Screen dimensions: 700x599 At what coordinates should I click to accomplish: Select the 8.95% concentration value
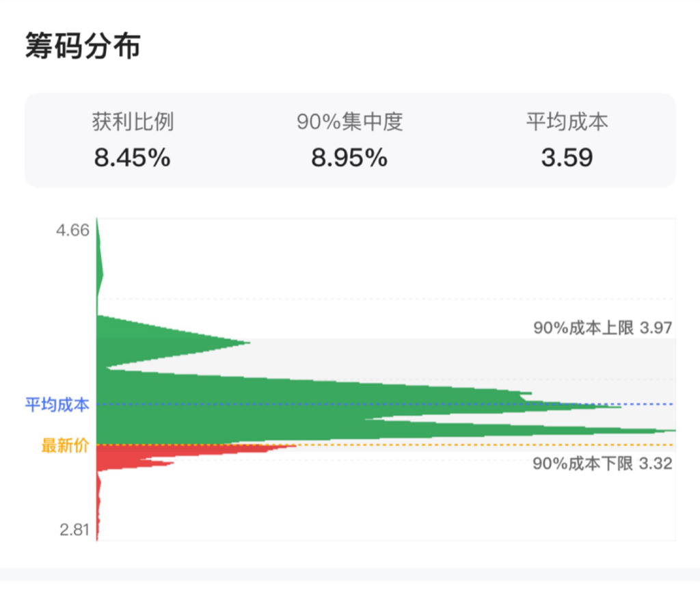(x=349, y=158)
